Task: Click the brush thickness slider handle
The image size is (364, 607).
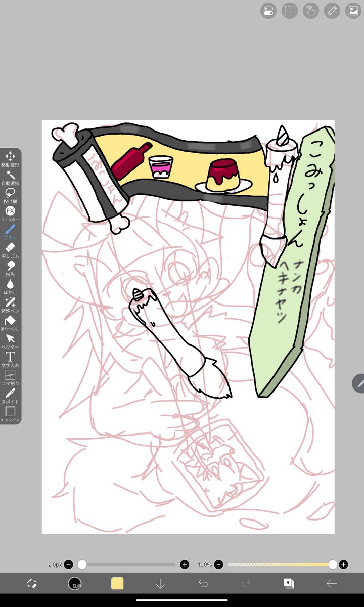Action: (x=82, y=565)
